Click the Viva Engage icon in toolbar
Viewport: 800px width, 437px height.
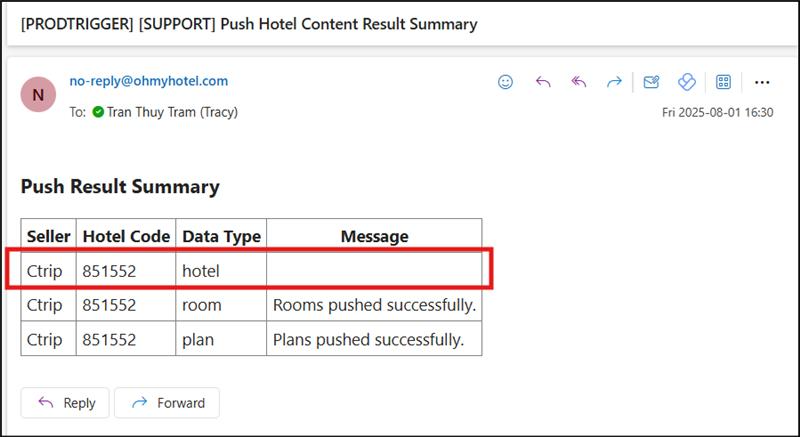coord(687,83)
